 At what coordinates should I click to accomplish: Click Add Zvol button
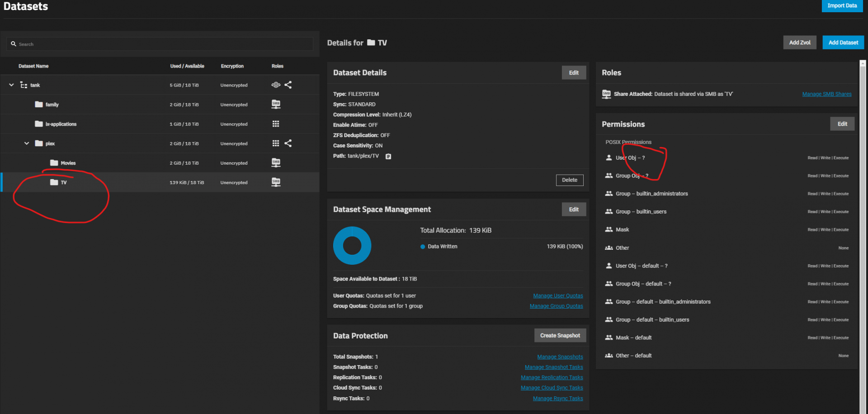[800, 43]
